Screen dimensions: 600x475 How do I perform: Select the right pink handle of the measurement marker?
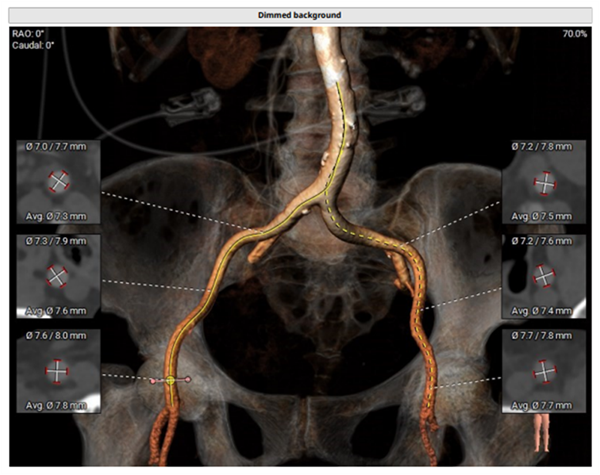pyautogui.click(x=188, y=379)
